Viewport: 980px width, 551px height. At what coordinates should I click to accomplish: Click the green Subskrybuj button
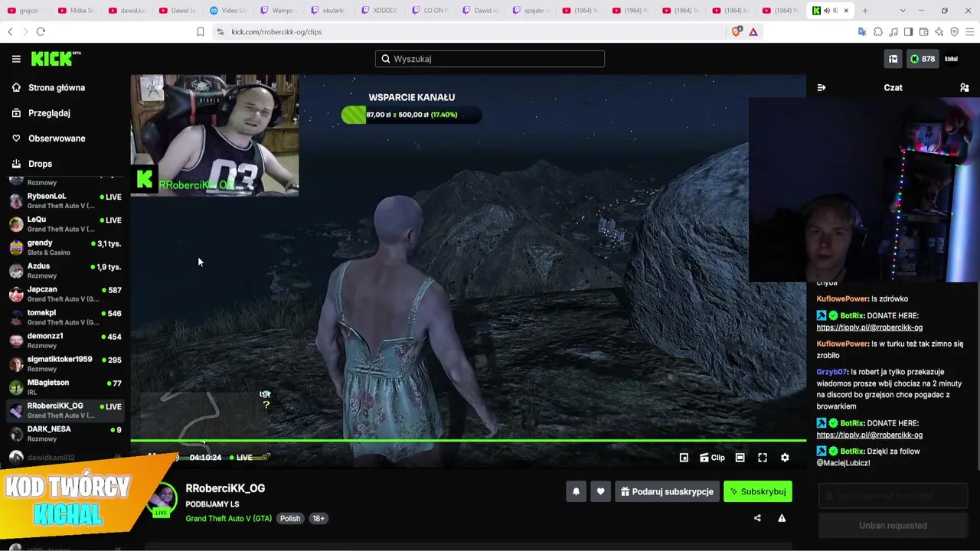point(758,491)
